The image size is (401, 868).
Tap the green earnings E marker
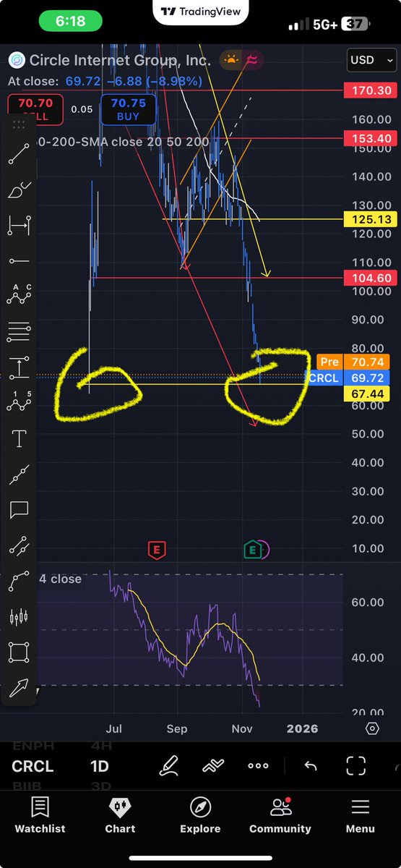(252, 550)
